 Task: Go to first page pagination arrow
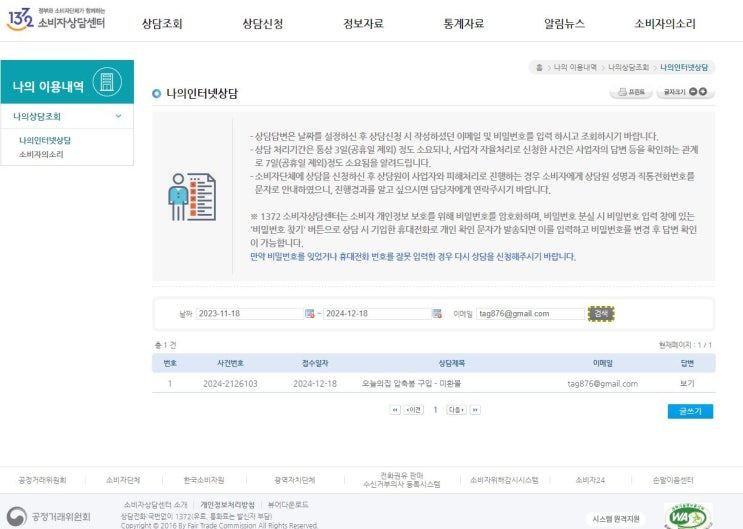[395, 410]
